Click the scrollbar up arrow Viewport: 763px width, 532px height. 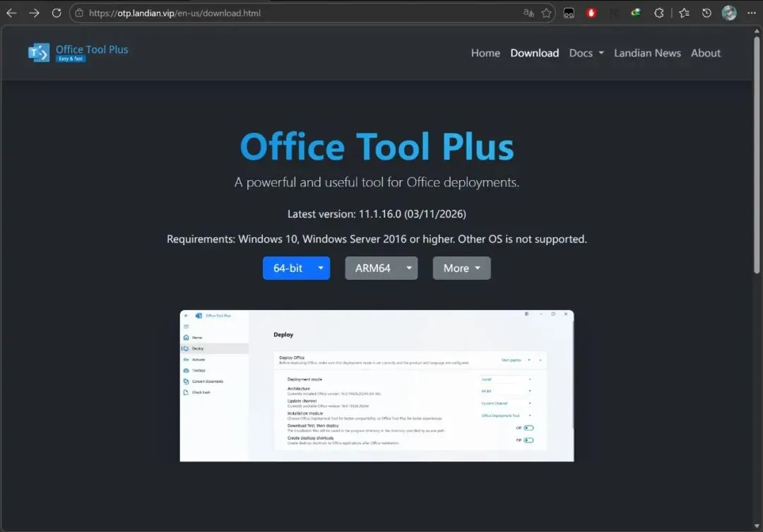757,30
